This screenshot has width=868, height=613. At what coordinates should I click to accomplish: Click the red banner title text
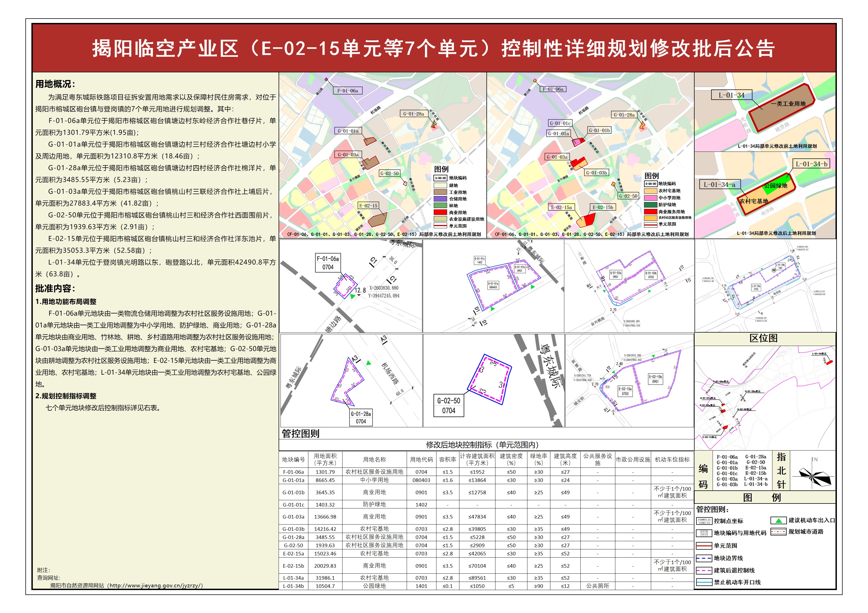434,49
